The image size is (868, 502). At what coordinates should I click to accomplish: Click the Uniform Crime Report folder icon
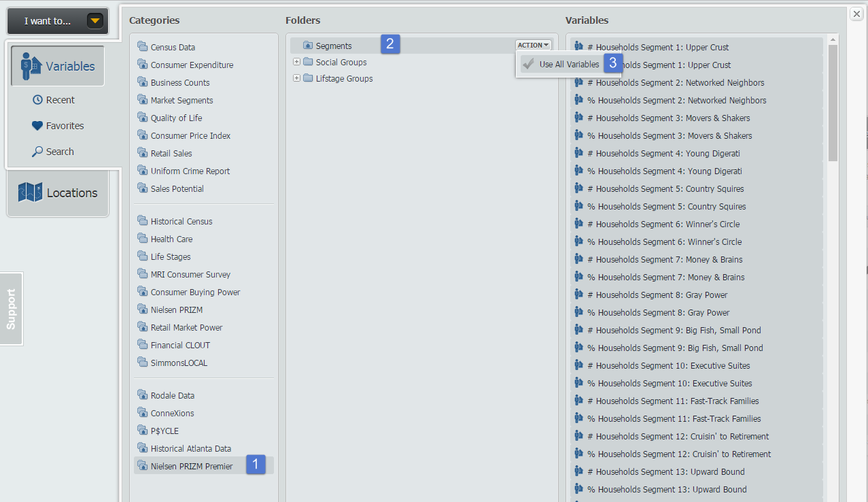click(142, 170)
